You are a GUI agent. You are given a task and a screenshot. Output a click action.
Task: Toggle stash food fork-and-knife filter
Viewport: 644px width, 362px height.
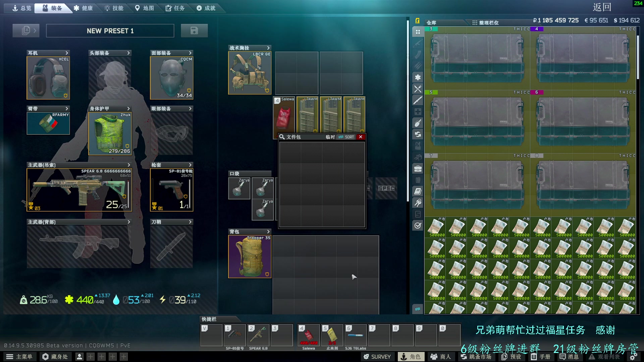click(418, 89)
